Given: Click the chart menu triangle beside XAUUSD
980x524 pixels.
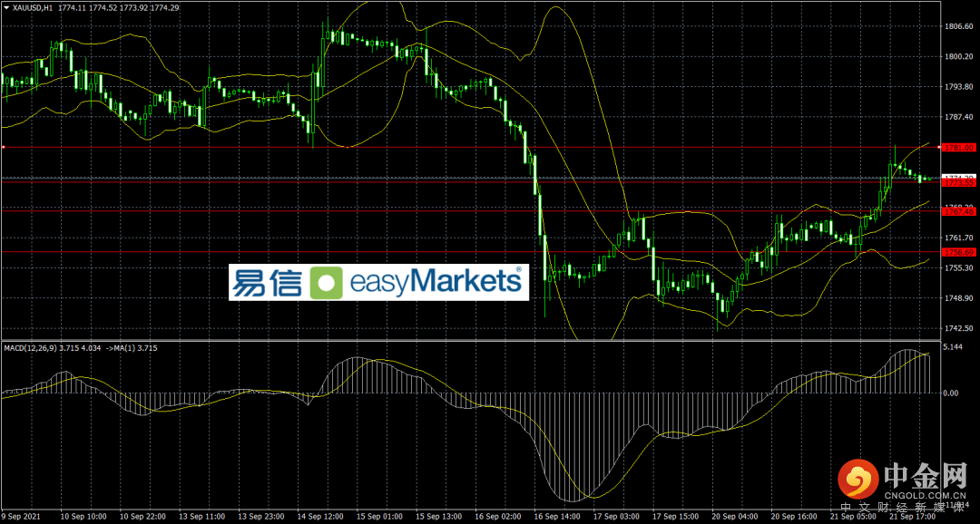Looking at the screenshot, I should click(6, 7).
